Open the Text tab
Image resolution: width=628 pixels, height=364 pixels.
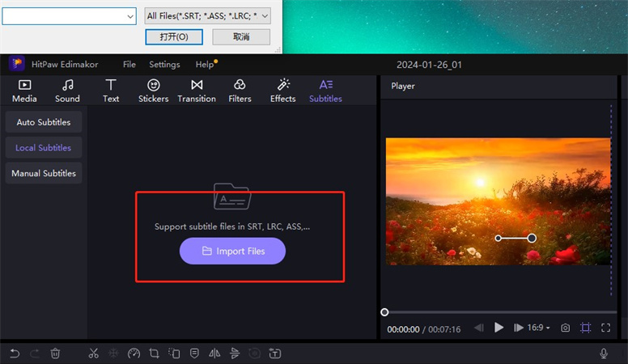pyautogui.click(x=111, y=91)
